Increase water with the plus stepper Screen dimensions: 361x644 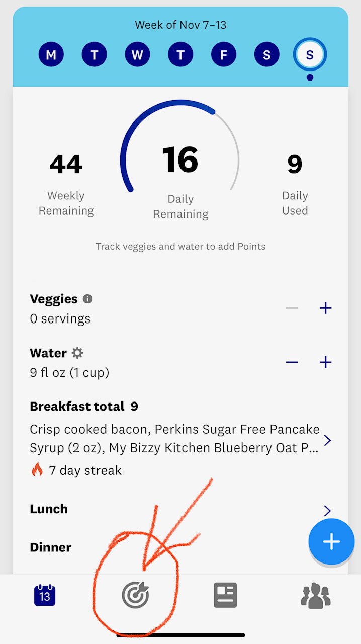point(325,362)
